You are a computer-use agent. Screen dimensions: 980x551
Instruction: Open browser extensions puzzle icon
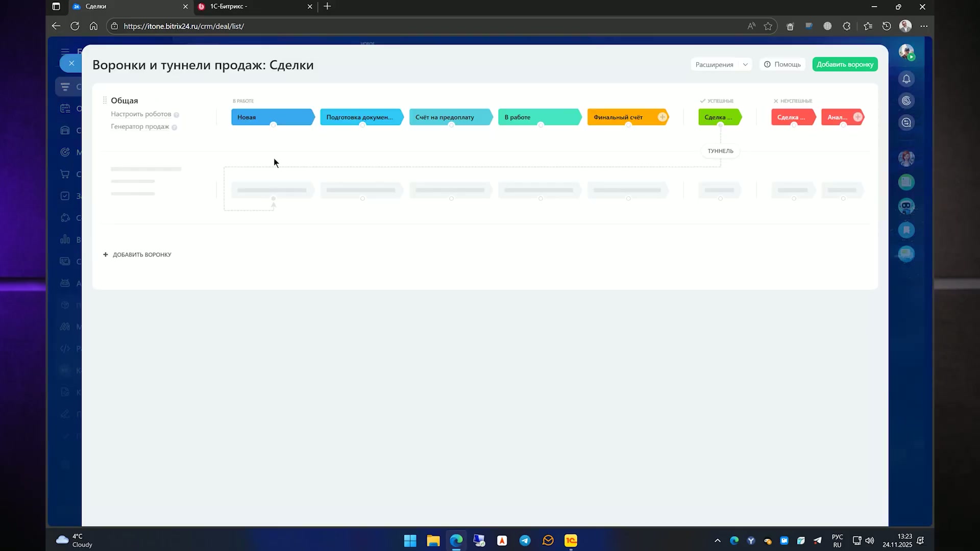(x=847, y=26)
